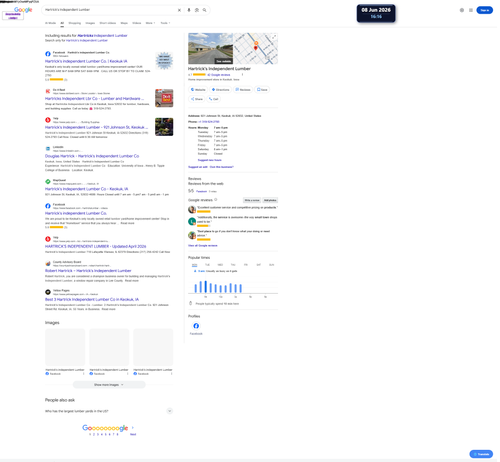This screenshot has width=500, height=462.
Task: Click the next-page arrow beside the Goooogle pagination
Action: pyautogui.click(x=133, y=427)
